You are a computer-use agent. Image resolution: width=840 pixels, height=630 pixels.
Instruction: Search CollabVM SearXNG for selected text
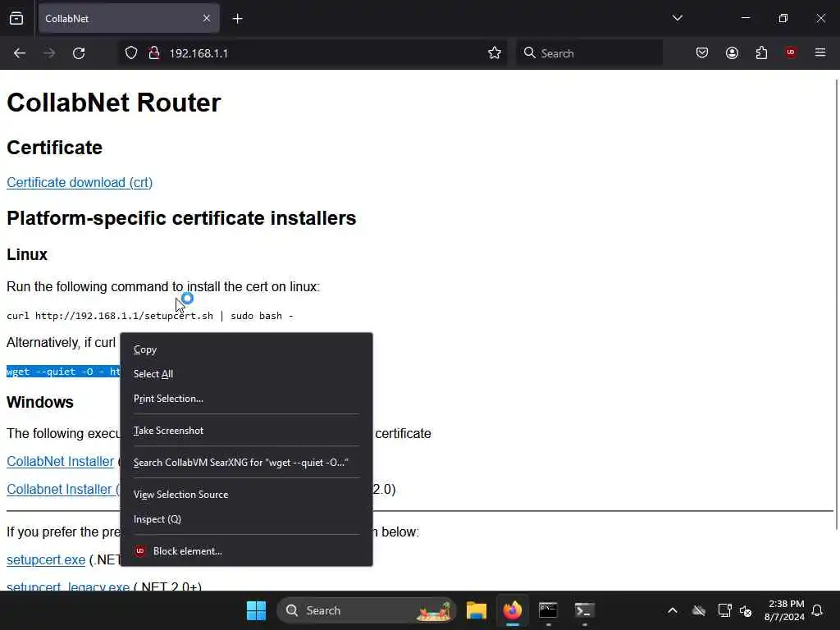pos(246,463)
